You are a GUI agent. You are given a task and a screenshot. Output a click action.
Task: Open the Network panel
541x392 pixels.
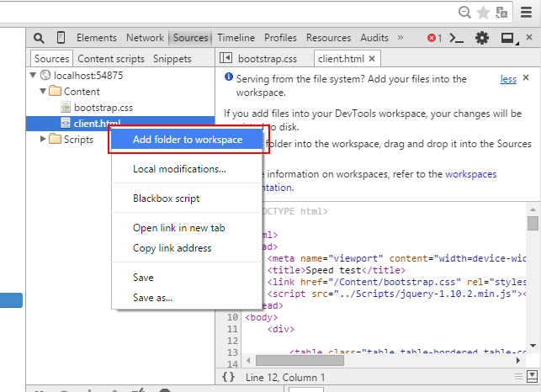pyautogui.click(x=145, y=38)
